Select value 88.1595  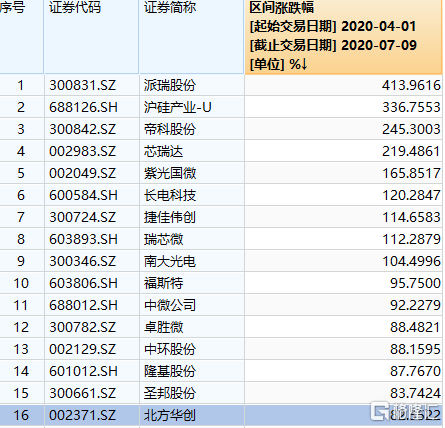tap(415, 349)
